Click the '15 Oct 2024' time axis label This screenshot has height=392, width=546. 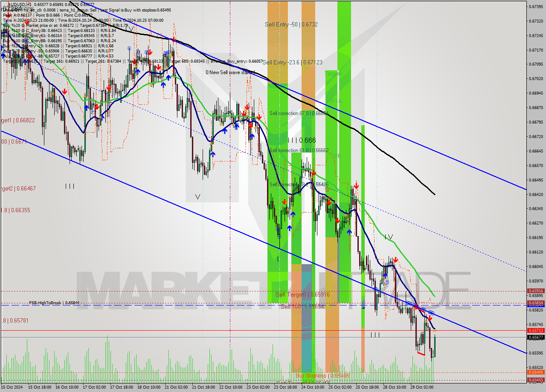(12, 387)
